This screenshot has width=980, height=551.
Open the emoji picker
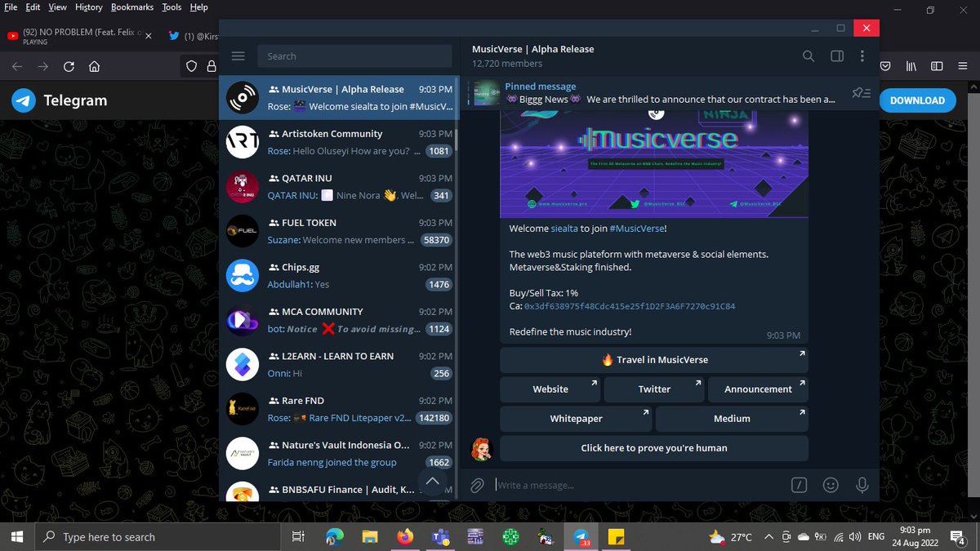831,485
